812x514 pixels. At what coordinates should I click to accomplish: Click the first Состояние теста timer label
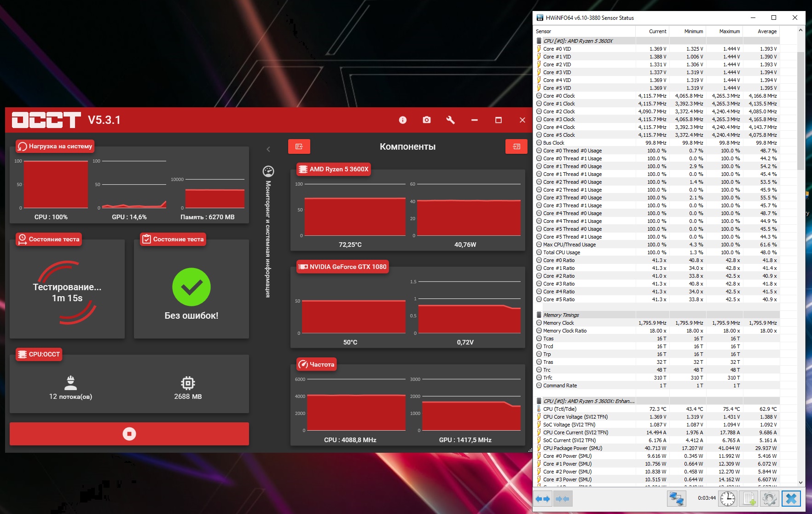click(x=49, y=239)
